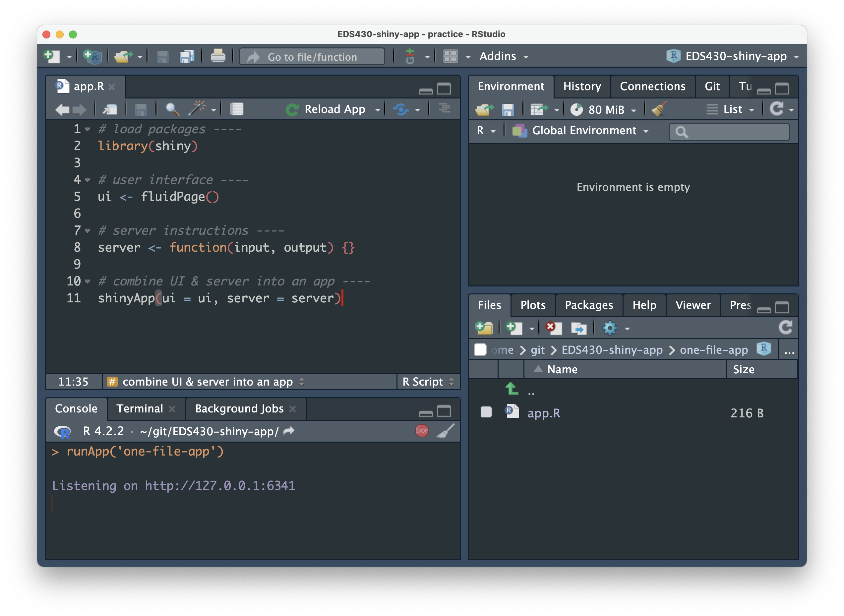Open the Global Environment dropdown
The width and height of the screenshot is (844, 616).
589,131
